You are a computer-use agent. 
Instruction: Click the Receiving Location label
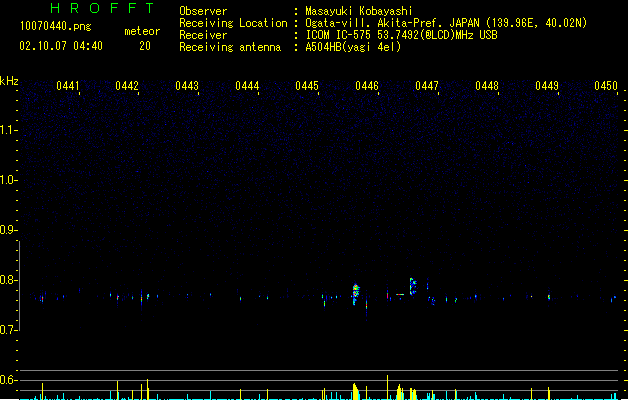point(233,23)
